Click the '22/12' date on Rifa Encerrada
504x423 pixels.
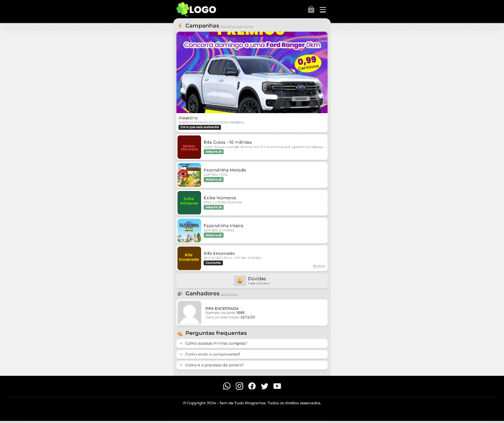click(x=321, y=267)
